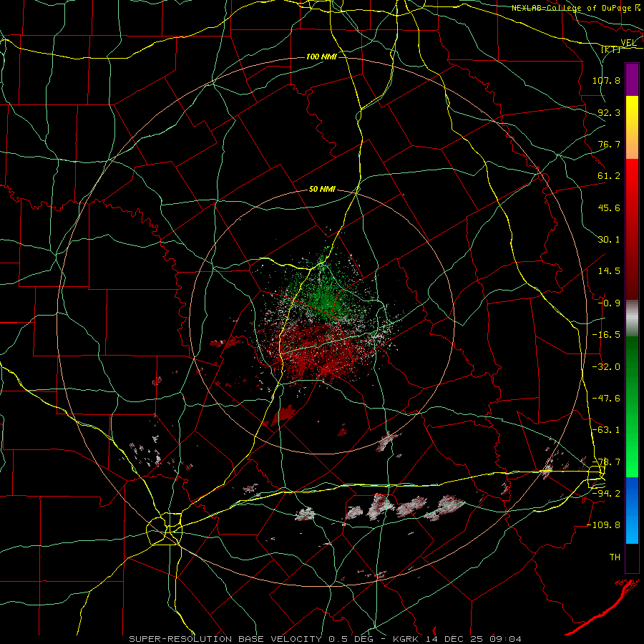644x644 pixels.
Task: Select the 61.2 legend value
Action: (609, 176)
